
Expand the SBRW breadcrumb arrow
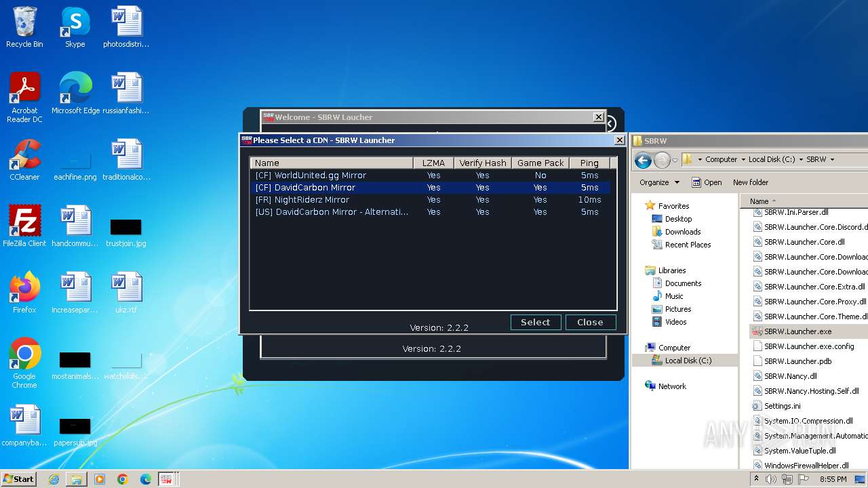(x=832, y=160)
